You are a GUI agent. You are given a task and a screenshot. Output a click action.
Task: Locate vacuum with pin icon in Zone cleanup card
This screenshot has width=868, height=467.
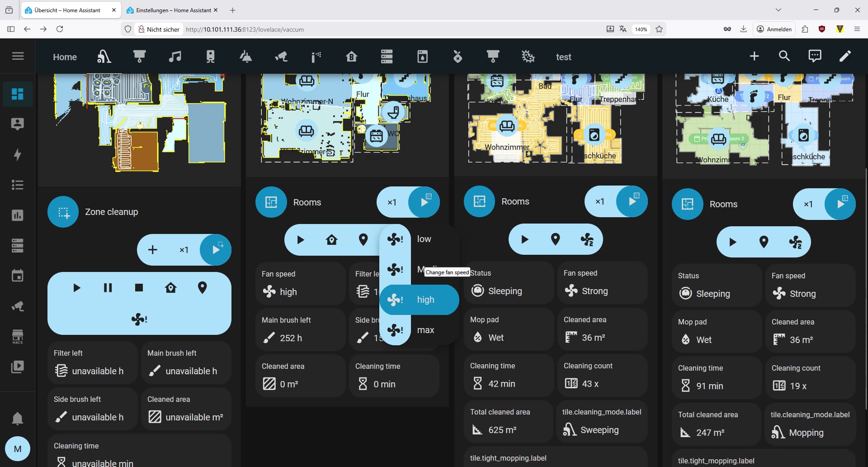(x=202, y=288)
